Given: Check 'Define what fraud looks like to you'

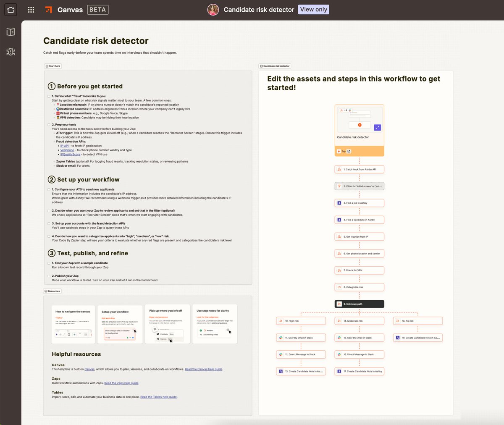Looking at the screenshot, I should (49, 96).
